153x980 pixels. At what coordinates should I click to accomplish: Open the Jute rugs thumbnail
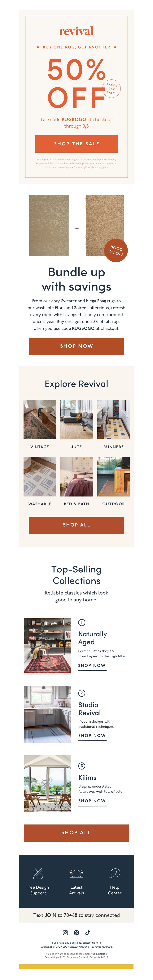76,419
